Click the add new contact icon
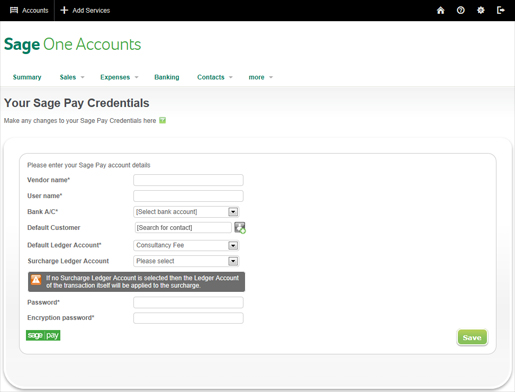 [240, 228]
